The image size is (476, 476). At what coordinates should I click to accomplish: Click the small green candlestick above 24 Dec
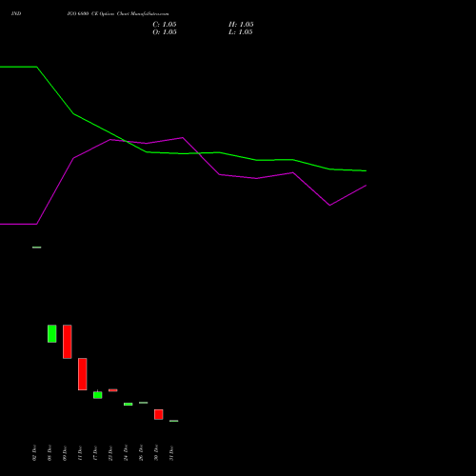click(129, 404)
